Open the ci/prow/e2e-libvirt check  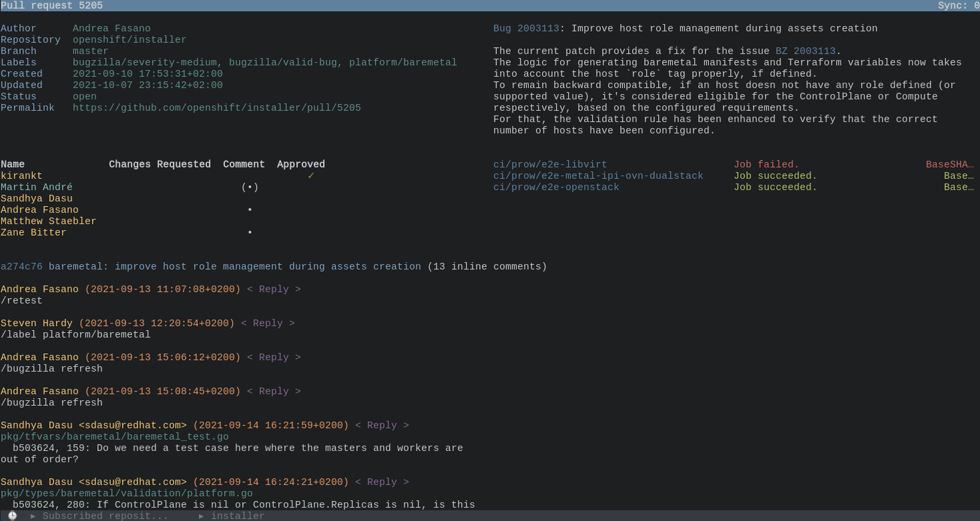point(550,165)
